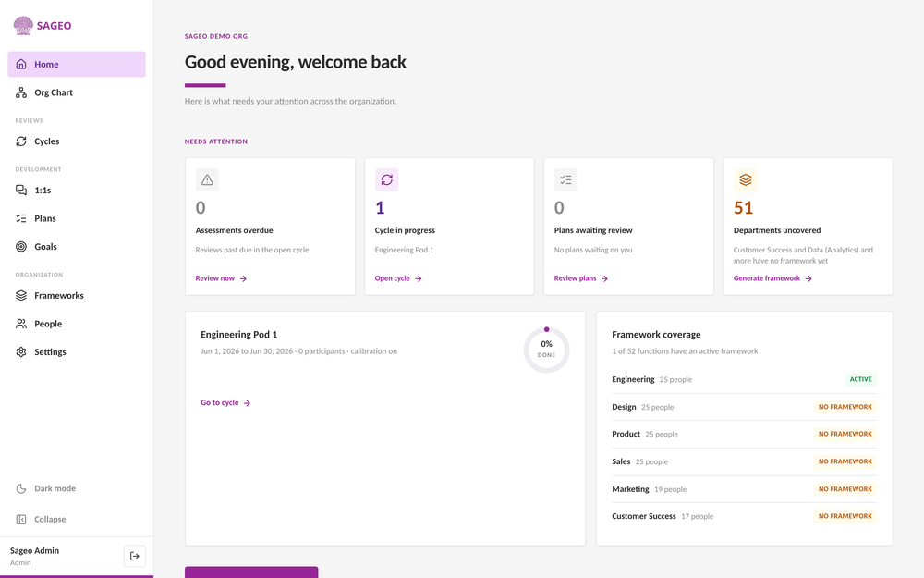This screenshot has height=578, width=924.
Task: Click the purple button at page bottom
Action: [251, 572]
